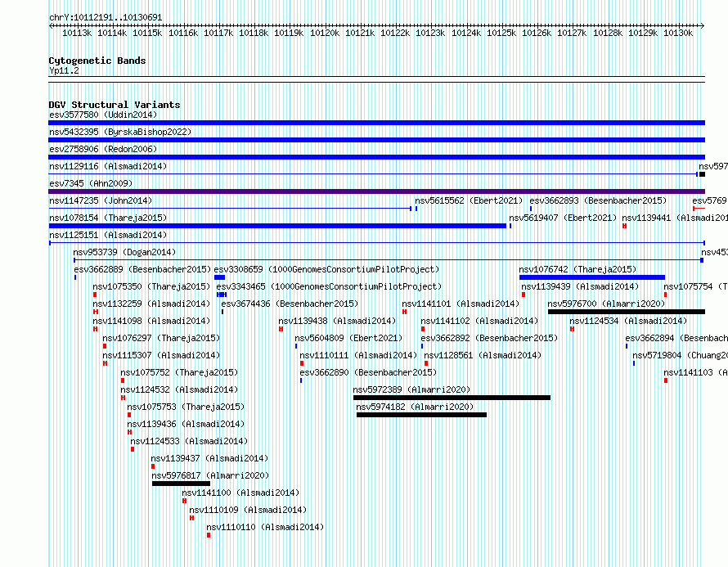The image size is (728, 567).
Task: Select nsv953739 (Dogan2014) label
Action: 124,252
